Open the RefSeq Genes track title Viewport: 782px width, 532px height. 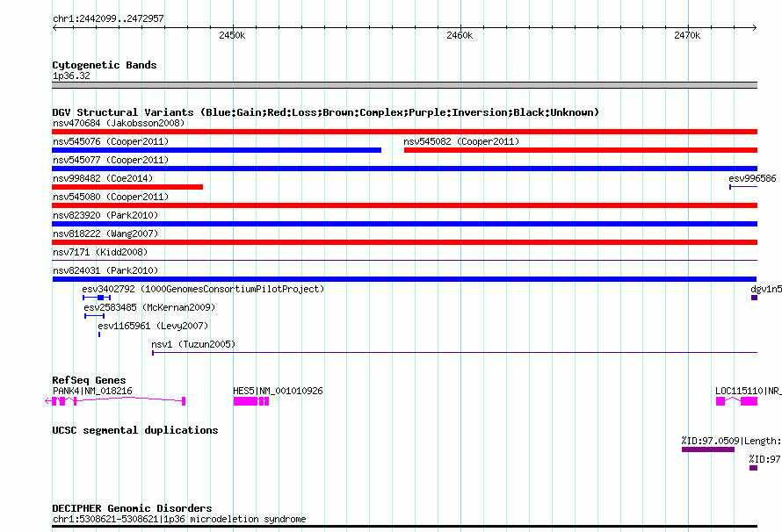89,380
